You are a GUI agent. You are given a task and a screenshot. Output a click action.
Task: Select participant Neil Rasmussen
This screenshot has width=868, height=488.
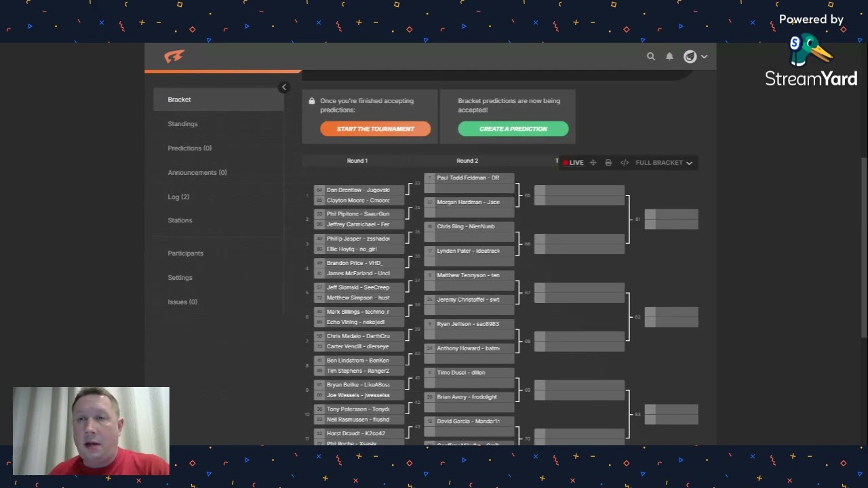tap(359, 420)
